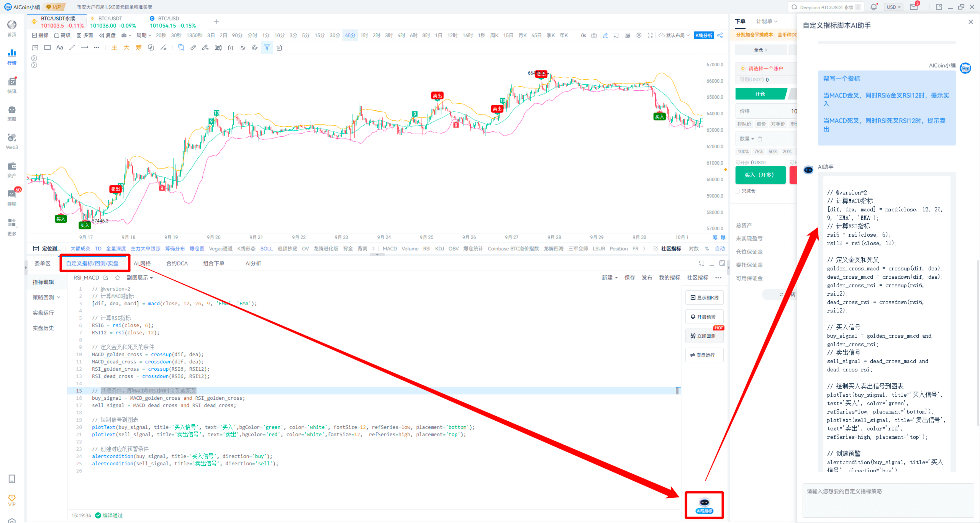Delete drawings with trash can icon
This screenshot has height=523, width=980.
pos(279,48)
